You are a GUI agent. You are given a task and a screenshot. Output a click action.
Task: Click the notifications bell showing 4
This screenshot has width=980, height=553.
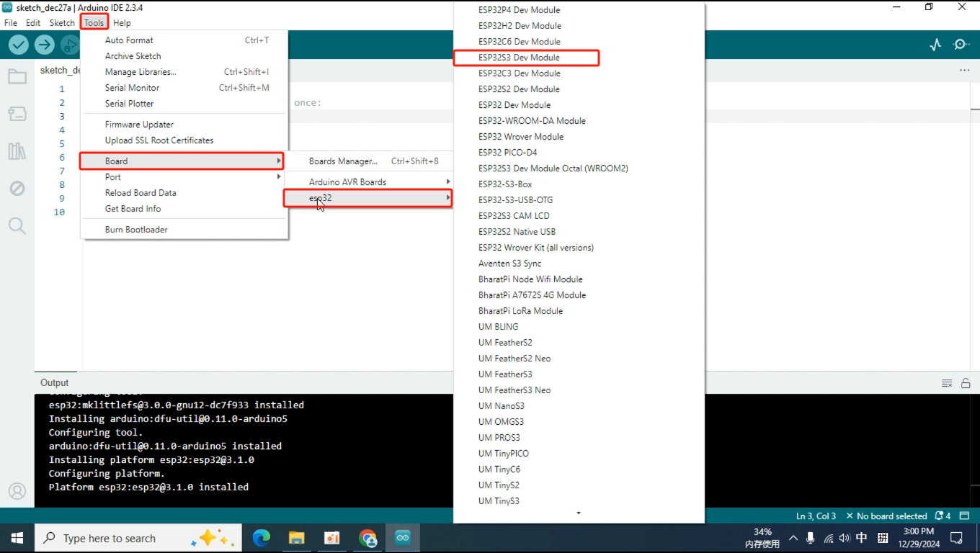[x=943, y=516]
